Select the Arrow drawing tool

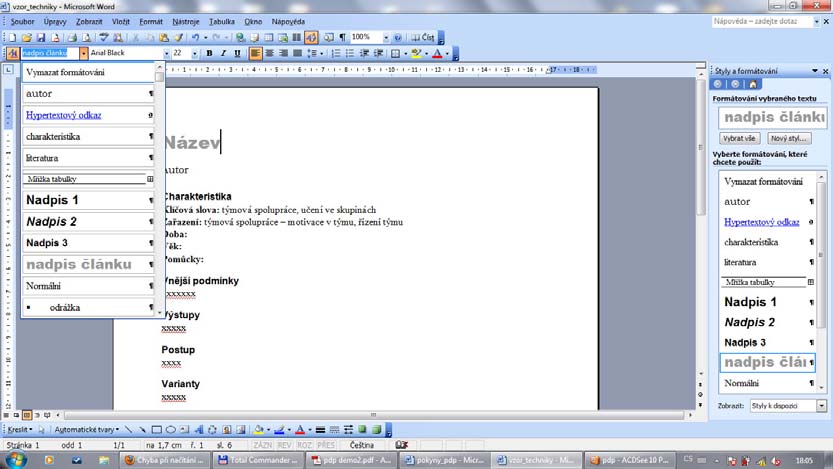coord(142,429)
